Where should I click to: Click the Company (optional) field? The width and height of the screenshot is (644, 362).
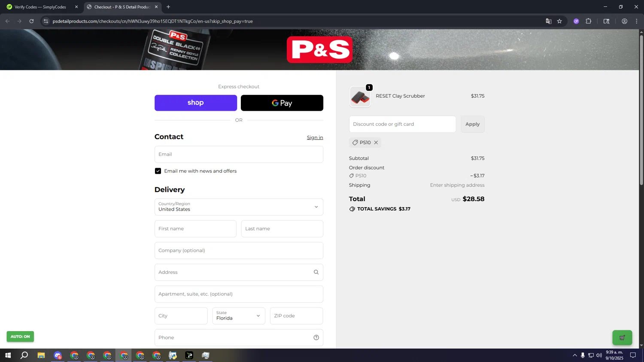point(239,250)
